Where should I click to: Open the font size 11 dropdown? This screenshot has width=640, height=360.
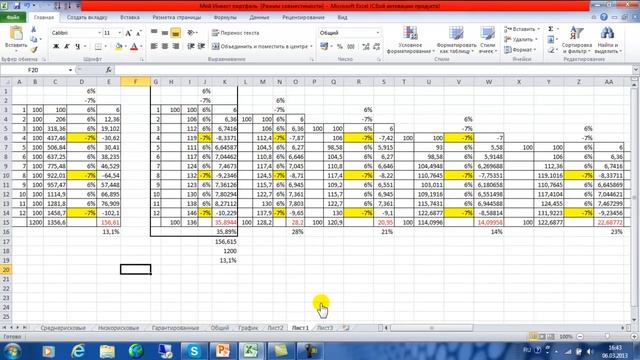[120, 33]
